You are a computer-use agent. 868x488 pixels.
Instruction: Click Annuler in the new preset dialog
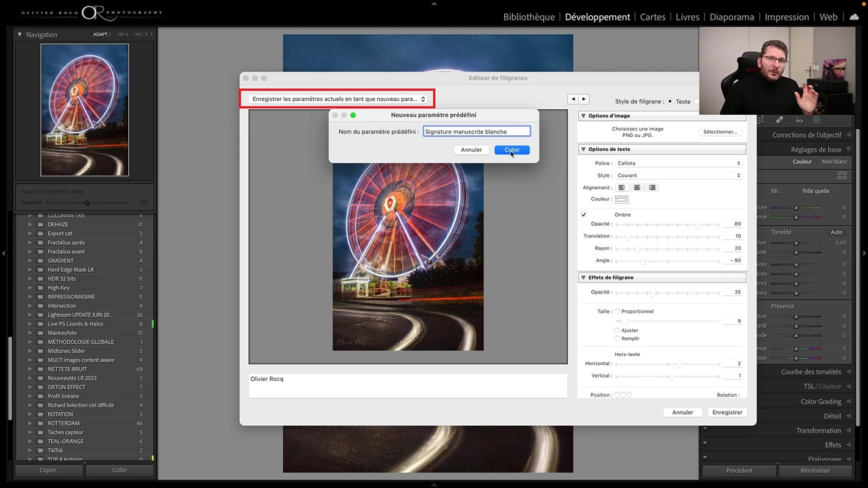click(471, 150)
